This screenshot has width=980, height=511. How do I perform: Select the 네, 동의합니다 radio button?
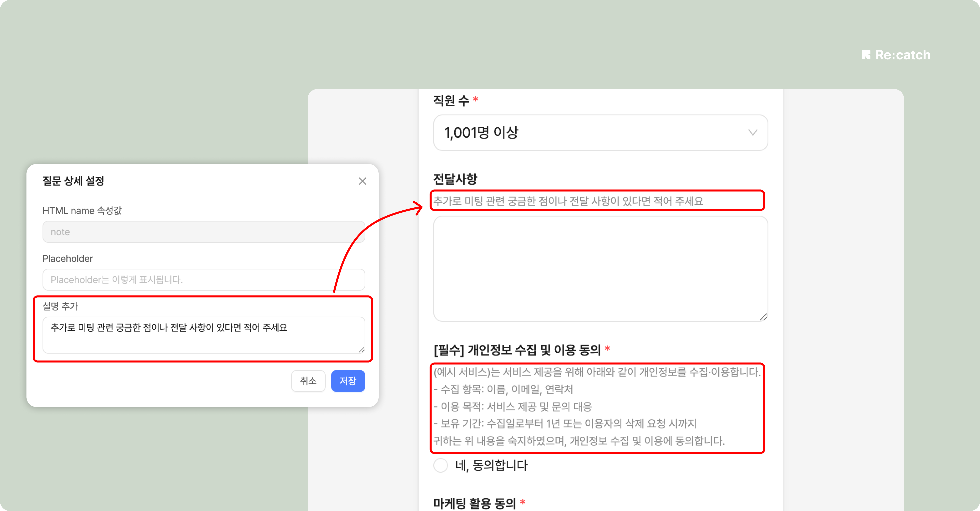441,465
